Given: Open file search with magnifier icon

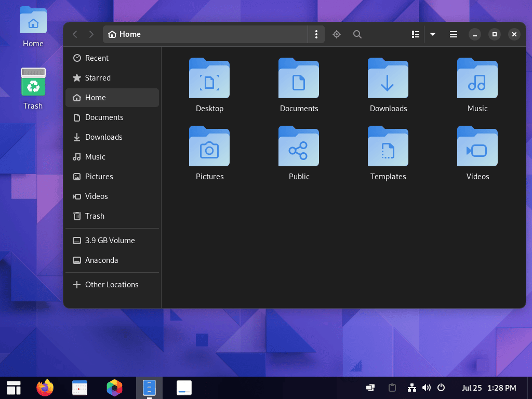Looking at the screenshot, I should click(357, 34).
